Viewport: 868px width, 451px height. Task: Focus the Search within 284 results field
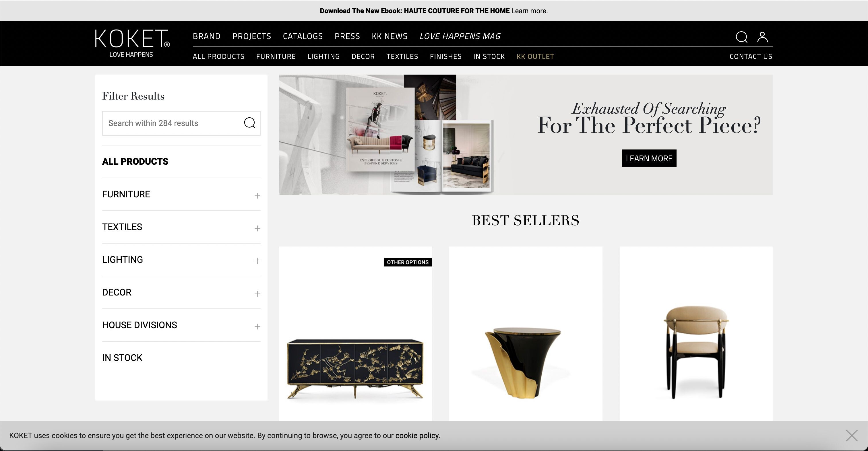[x=173, y=123]
